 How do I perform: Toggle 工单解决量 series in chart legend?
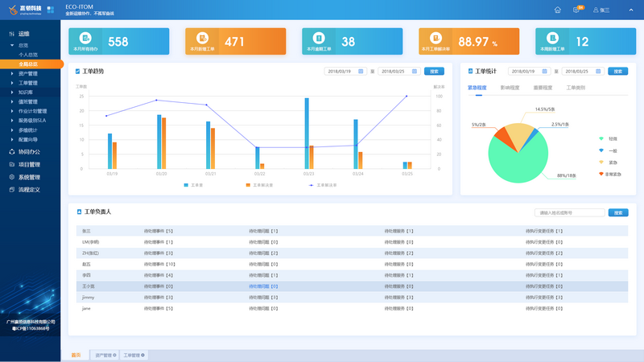click(259, 185)
